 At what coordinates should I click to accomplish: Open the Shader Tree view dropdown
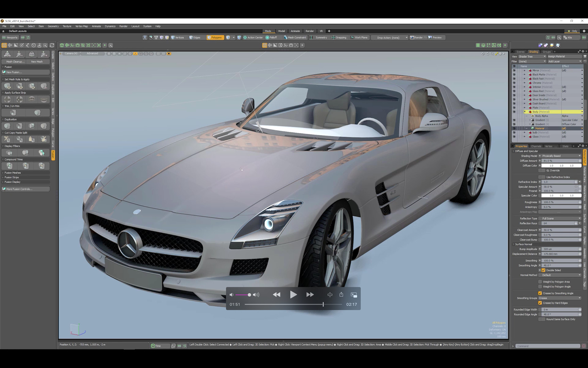(532, 57)
